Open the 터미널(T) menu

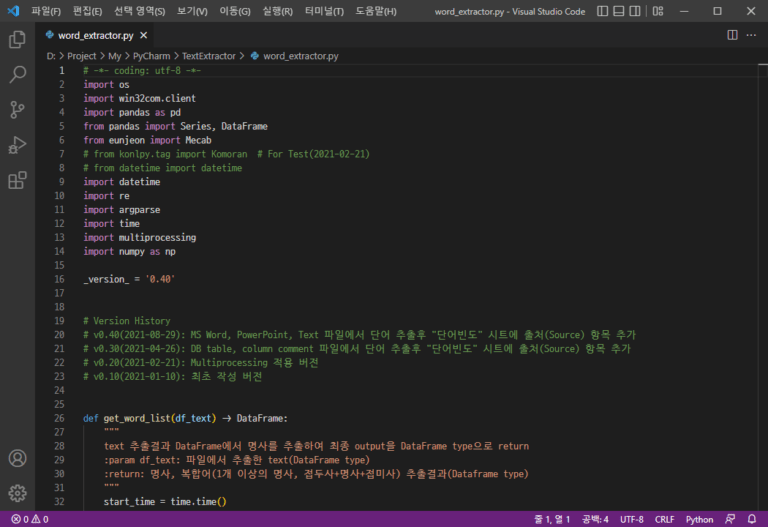click(324, 11)
